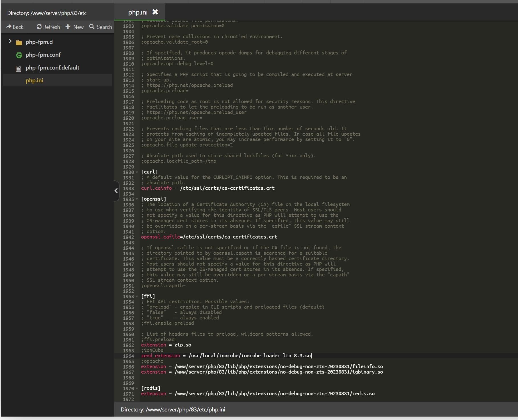Expand the php-fpm.d folder chevron
The width and height of the screenshot is (518, 420).
click(10, 41)
